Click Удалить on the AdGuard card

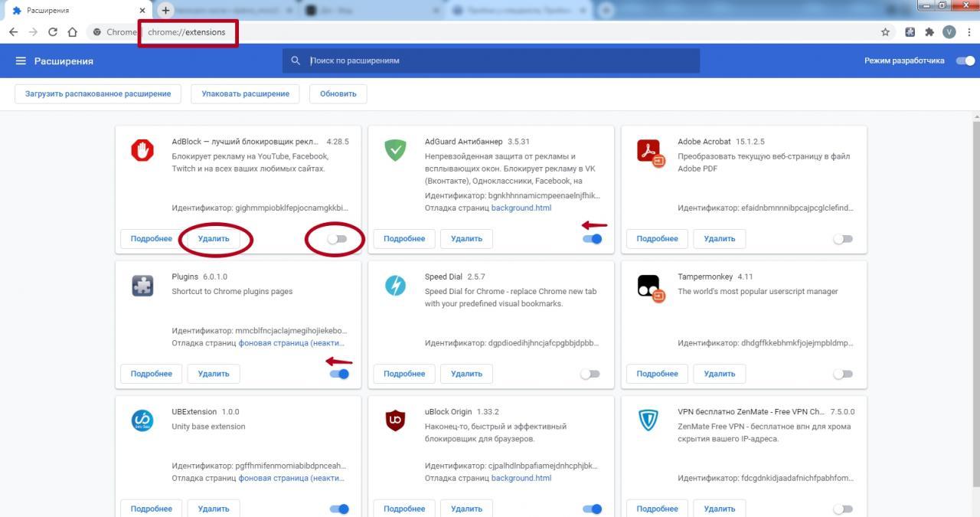(466, 238)
